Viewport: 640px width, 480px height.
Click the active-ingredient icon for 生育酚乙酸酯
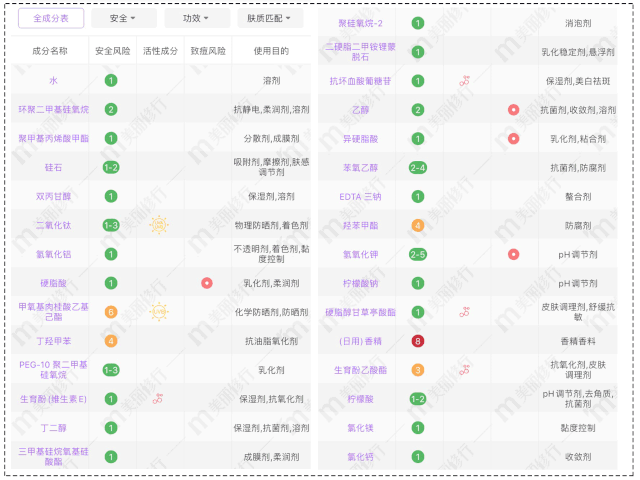(x=464, y=370)
